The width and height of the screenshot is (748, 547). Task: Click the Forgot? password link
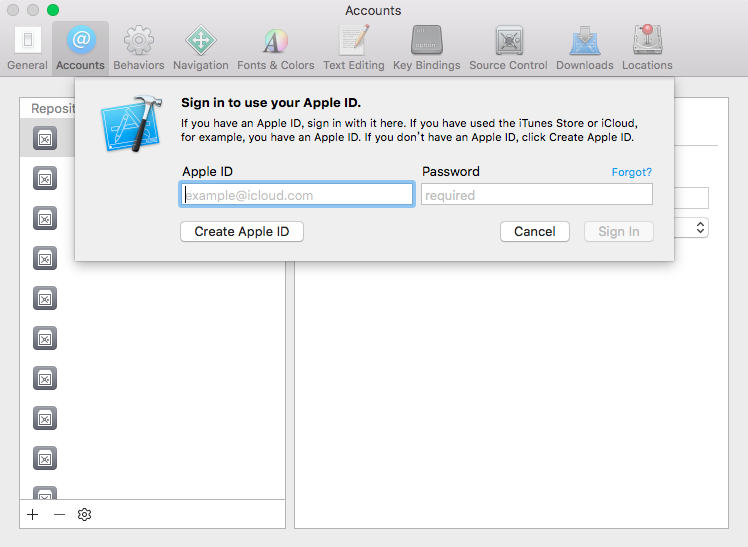pos(631,172)
